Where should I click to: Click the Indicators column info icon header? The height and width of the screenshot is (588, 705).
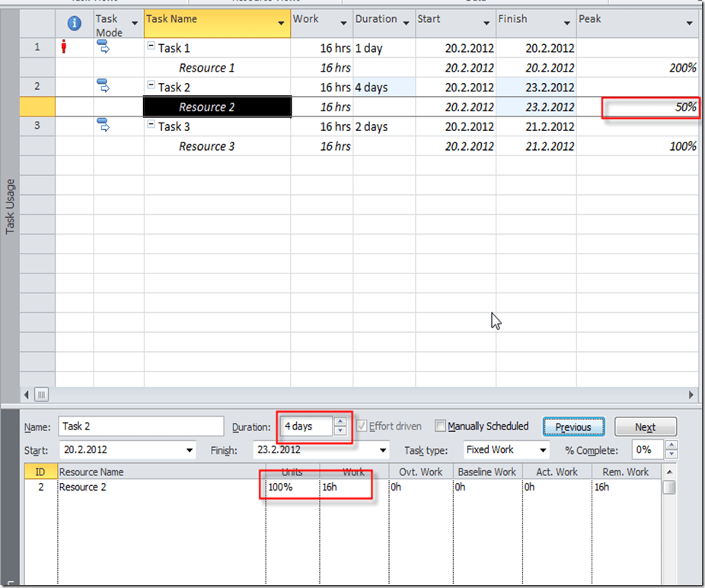click(75, 24)
